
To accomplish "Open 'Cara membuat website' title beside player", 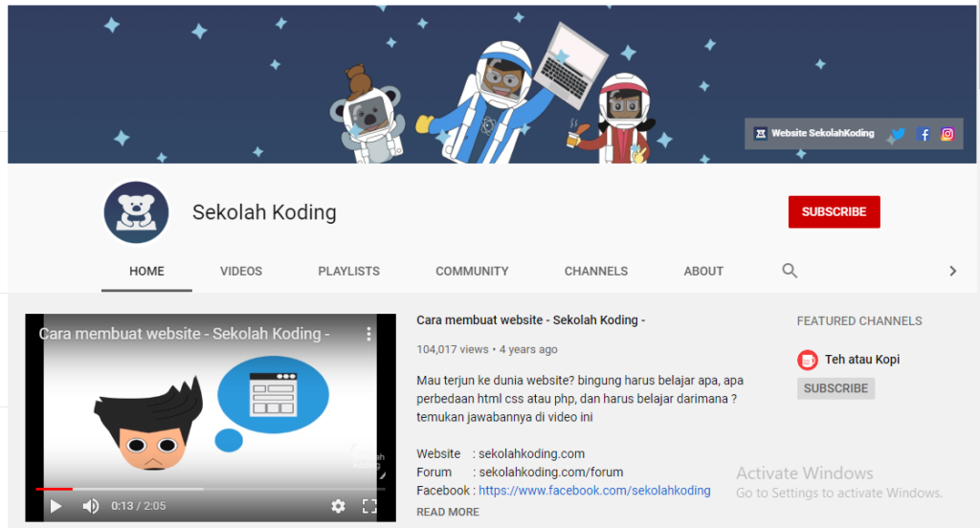I will pyautogui.click(x=530, y=319).
